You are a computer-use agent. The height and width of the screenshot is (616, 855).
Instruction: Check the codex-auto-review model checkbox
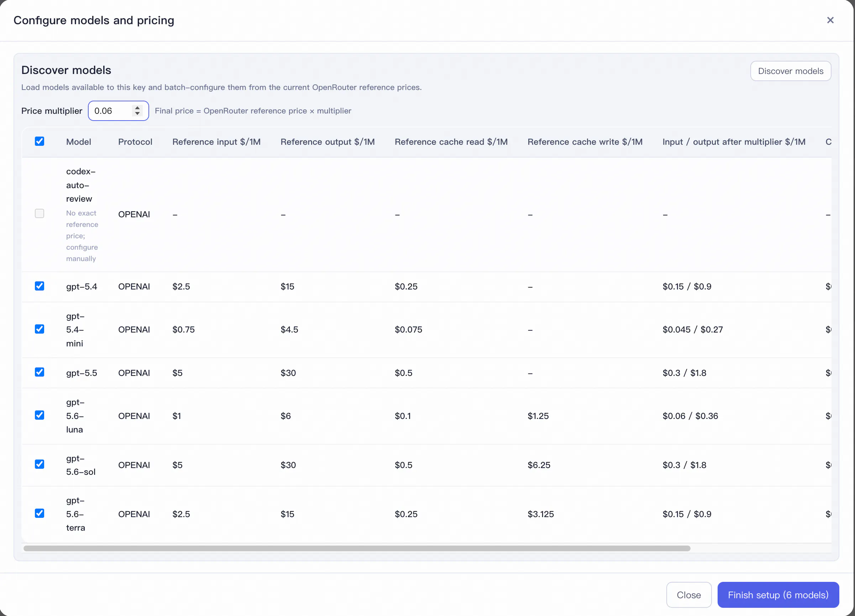click(x=40, y=214)
